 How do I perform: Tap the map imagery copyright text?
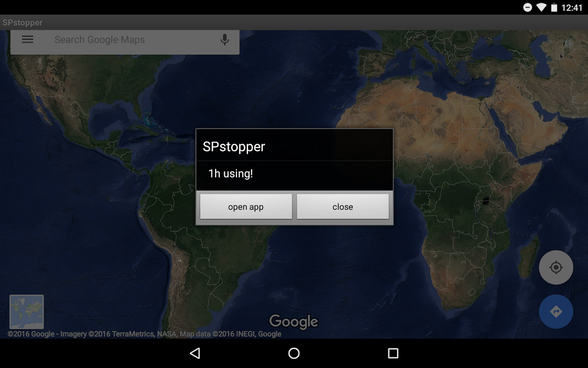click(144, 334)
